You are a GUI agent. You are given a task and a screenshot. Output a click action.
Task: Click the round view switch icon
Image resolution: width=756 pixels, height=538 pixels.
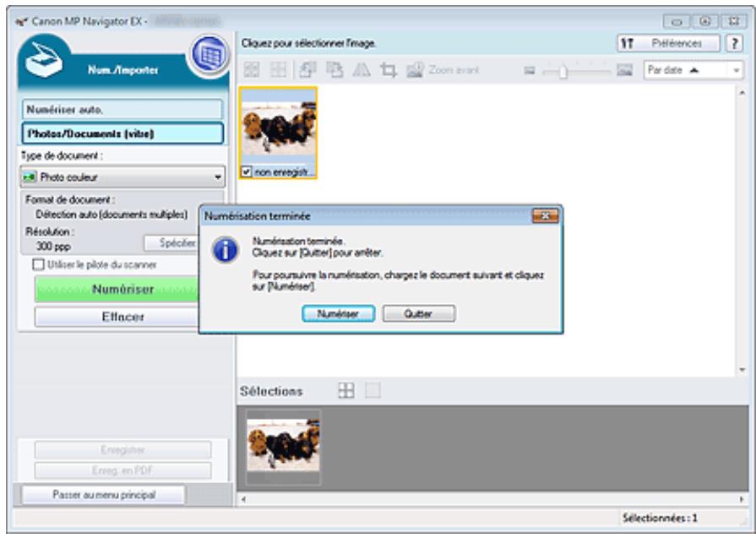(x=209, y=54)
